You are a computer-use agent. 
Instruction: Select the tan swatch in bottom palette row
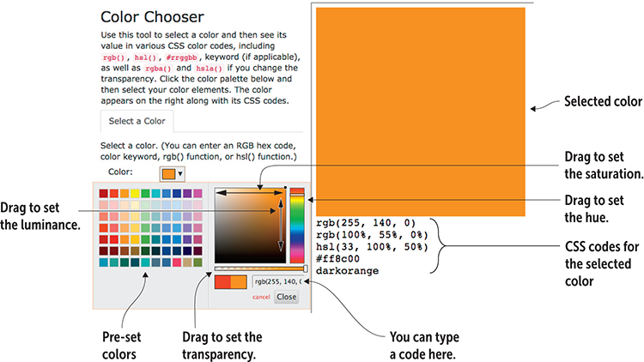187,262
